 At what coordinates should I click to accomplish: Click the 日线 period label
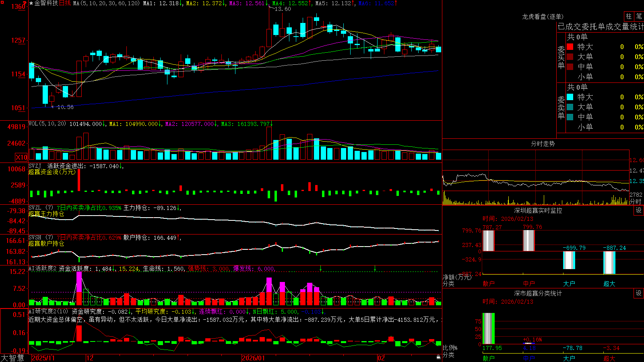point(65,3)
